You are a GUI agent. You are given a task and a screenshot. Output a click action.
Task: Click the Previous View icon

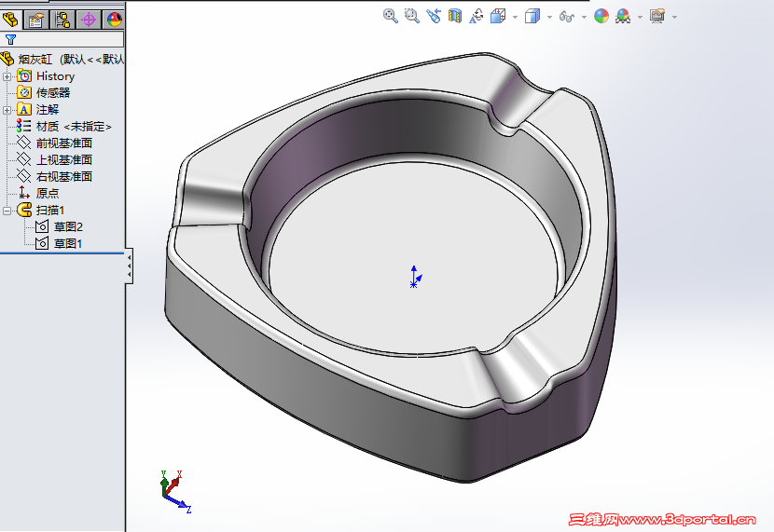(x=434, y=16)
